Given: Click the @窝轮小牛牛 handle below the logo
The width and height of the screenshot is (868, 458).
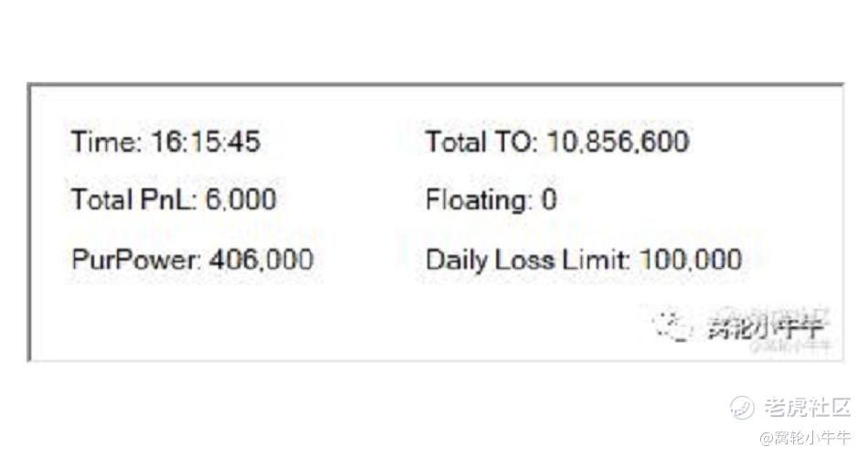Looking at the screenshot, I should tap(805, 438).
